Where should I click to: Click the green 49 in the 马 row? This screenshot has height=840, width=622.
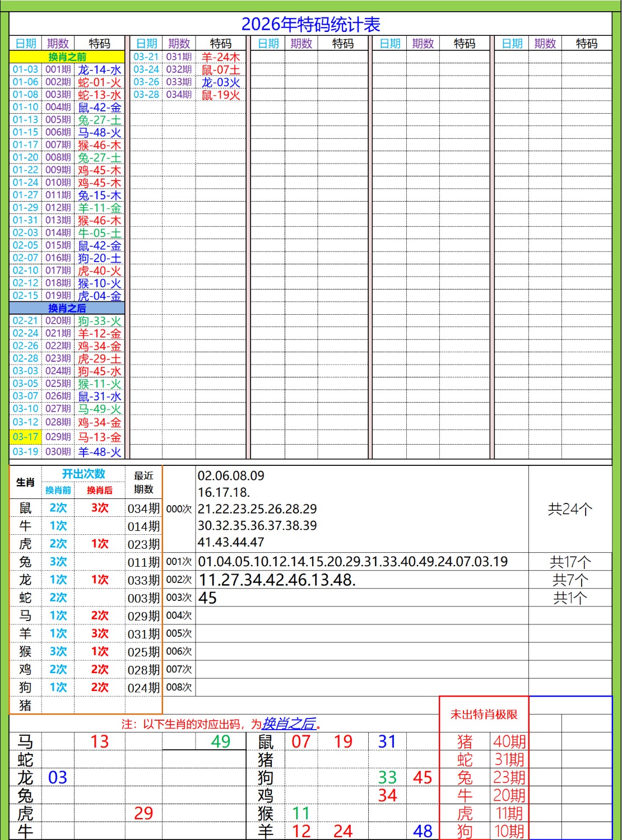coord(221,741)
